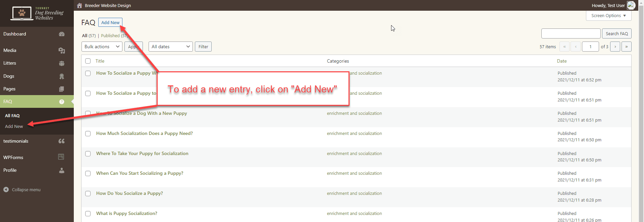Click the Media library icon
This screenshot has height=222, width=644.
tap(62, 51)
